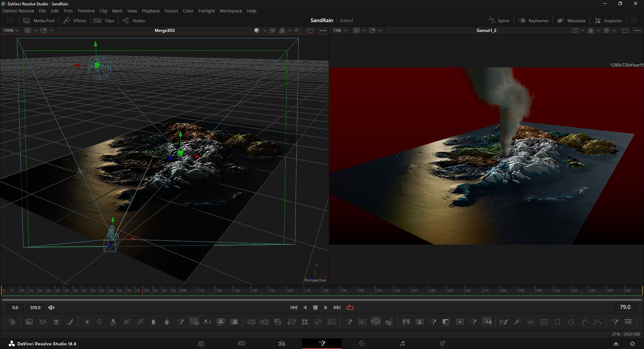The image size is (644, 349).
Task: Open left viewer zoom dropdown showing 100%
Action: (x=11, y=30)
